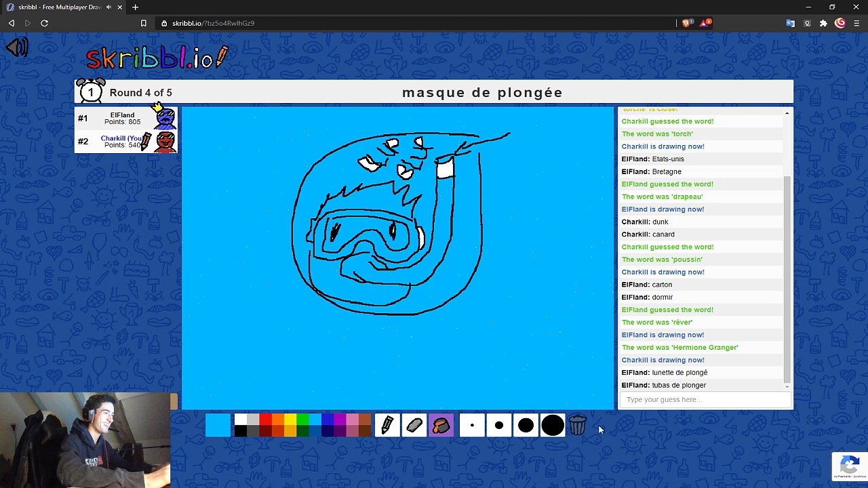The image size is (868, 488).
Task: Click the red swirl profile icon
Action: coord(840,23)
